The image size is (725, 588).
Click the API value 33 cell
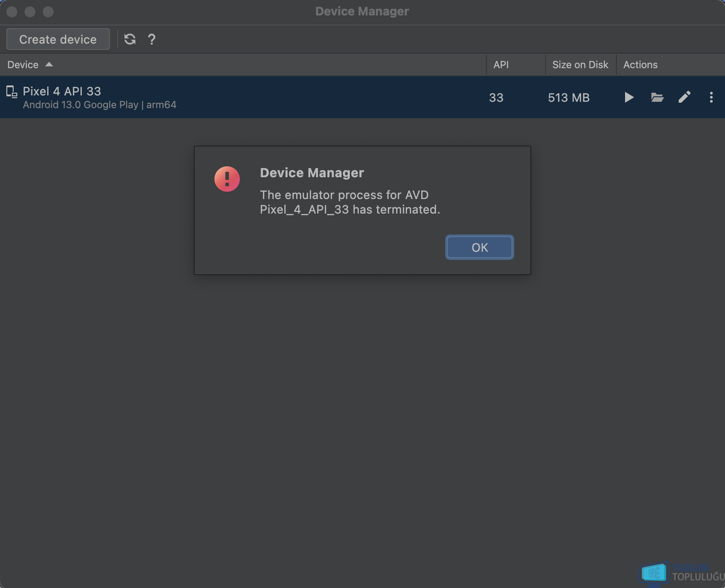[x=496, y=98]
